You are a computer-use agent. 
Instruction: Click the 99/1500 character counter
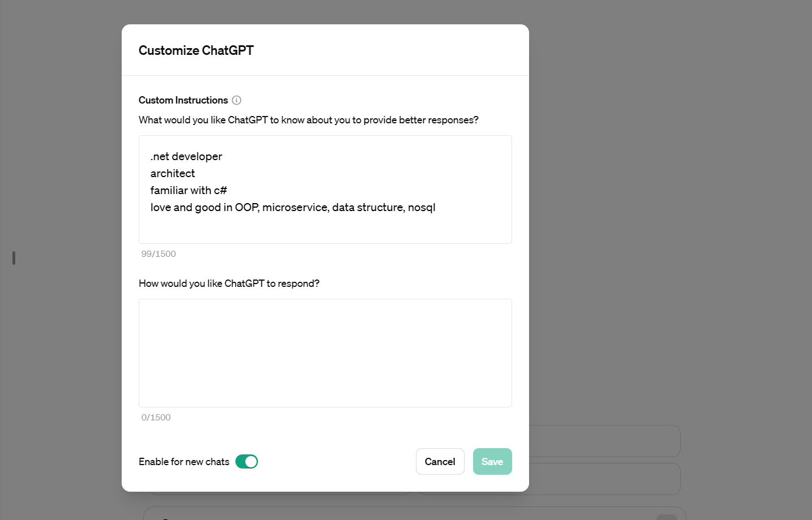(x=158, y=254)
